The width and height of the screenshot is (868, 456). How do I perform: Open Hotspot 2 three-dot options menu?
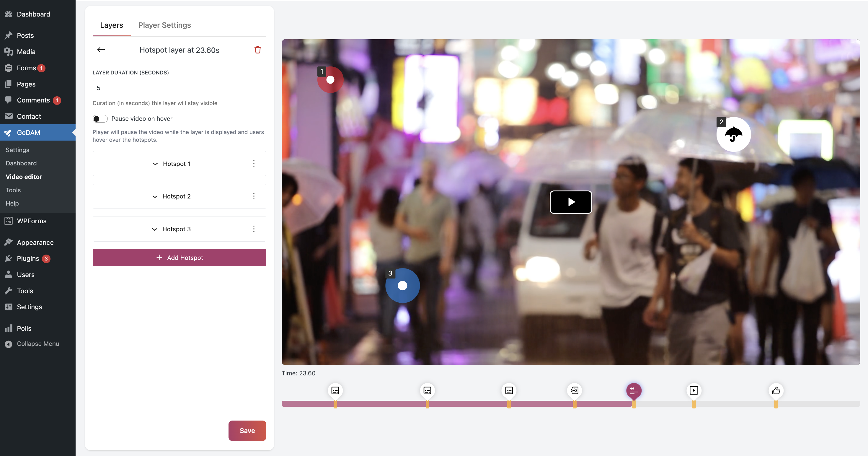click(x=254, y=196)
